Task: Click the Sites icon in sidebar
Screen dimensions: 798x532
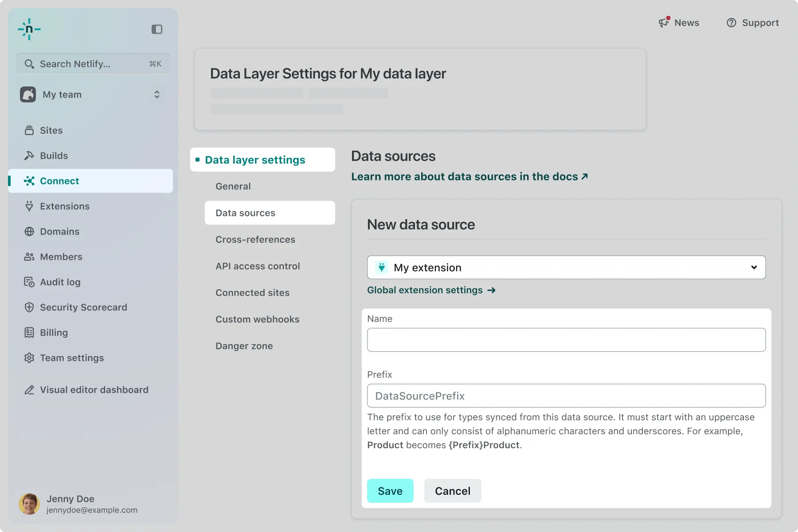Action: [x=29, y=130]
